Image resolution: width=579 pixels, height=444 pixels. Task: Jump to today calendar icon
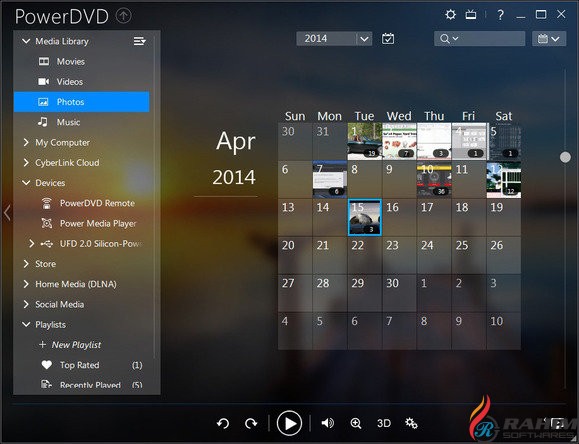point(388,38)
